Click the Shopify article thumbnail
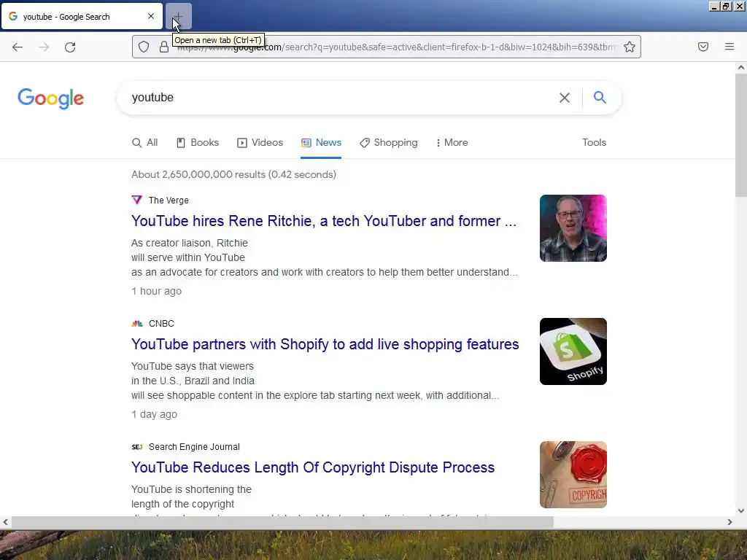Image resolution: width=747 pixels, height=560 pixels. point(573,351)
